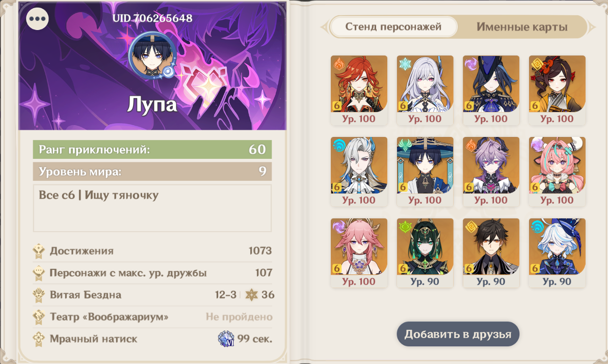The height and width of the screenshot is (364, 608).
Task: Click the Abyss star icon beside 36
Action: (251, 295)
